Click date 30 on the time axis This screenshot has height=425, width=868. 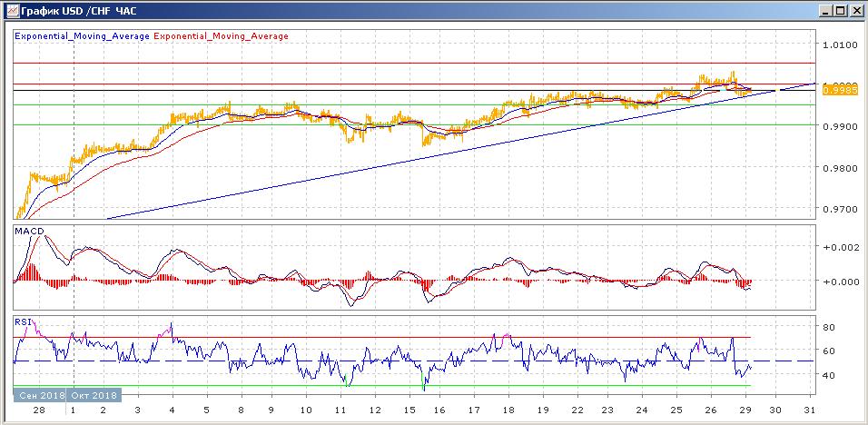[x=775, y=410]
